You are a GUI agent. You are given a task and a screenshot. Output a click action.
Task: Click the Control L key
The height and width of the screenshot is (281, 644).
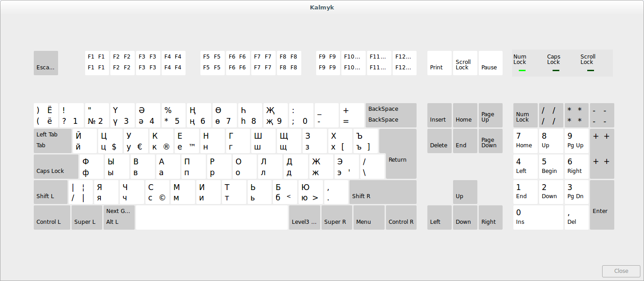click(52, 218)
